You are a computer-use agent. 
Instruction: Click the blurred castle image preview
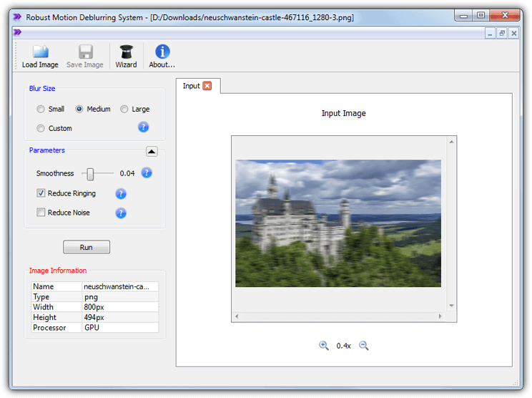[338, 223]
